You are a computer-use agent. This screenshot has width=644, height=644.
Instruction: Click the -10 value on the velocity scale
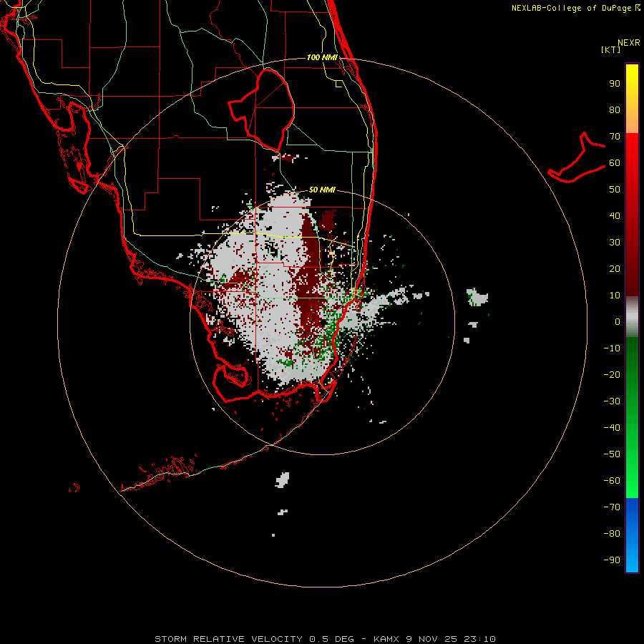click(x=612, y=348)
